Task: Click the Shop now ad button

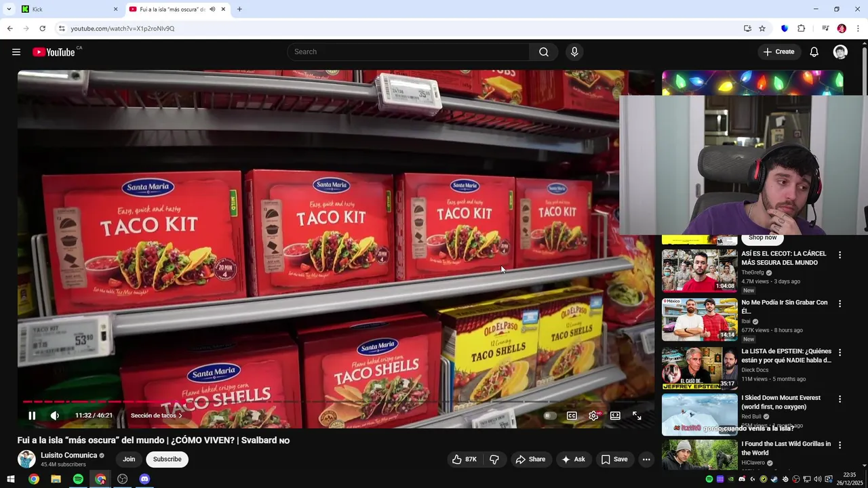Action: 763,238
